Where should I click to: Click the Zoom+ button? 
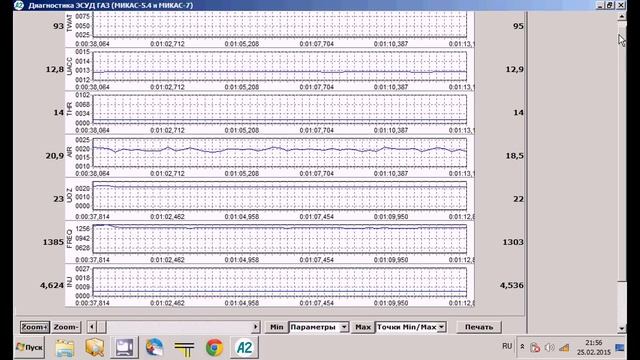(x=35, y=327)
